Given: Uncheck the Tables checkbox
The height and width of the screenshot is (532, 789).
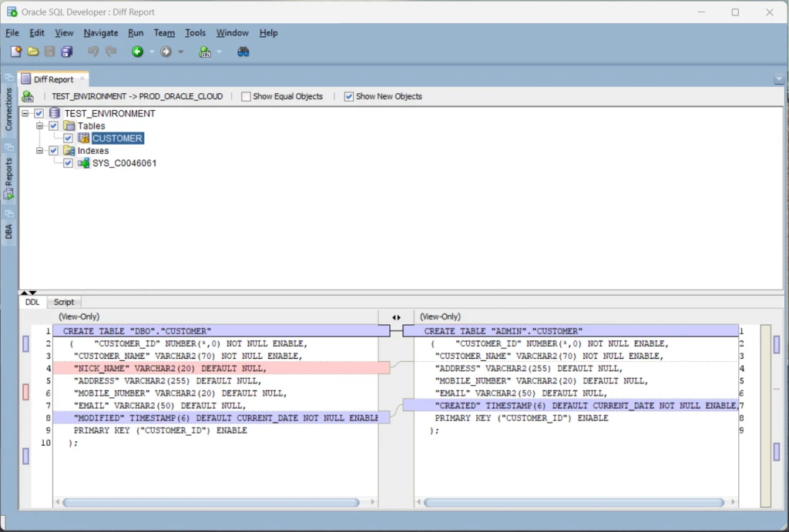Looking at the screenshot, I should pos(53,125).
